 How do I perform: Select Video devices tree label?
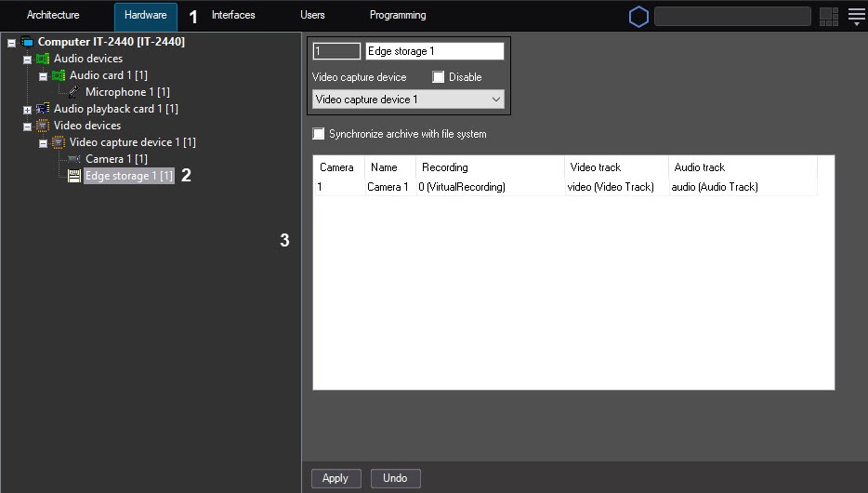pyautogui.click(x=87, y=126)
